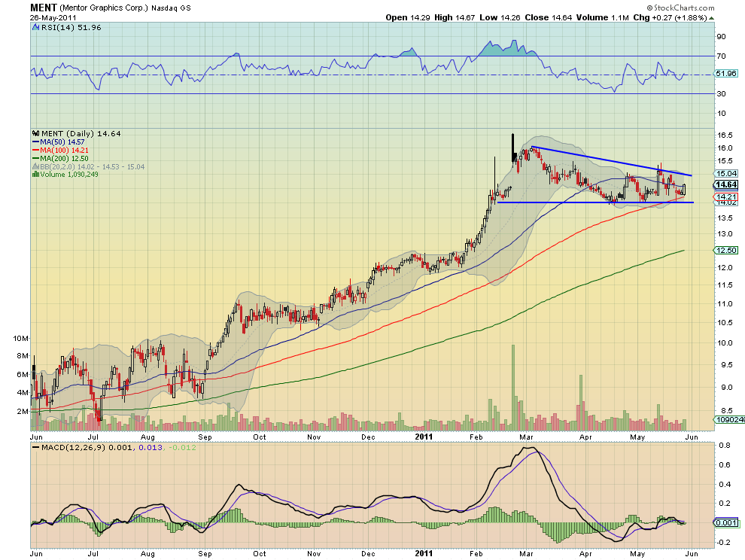Click the green up-triangle change indicator
745x560 pixels.
[711, 18]
